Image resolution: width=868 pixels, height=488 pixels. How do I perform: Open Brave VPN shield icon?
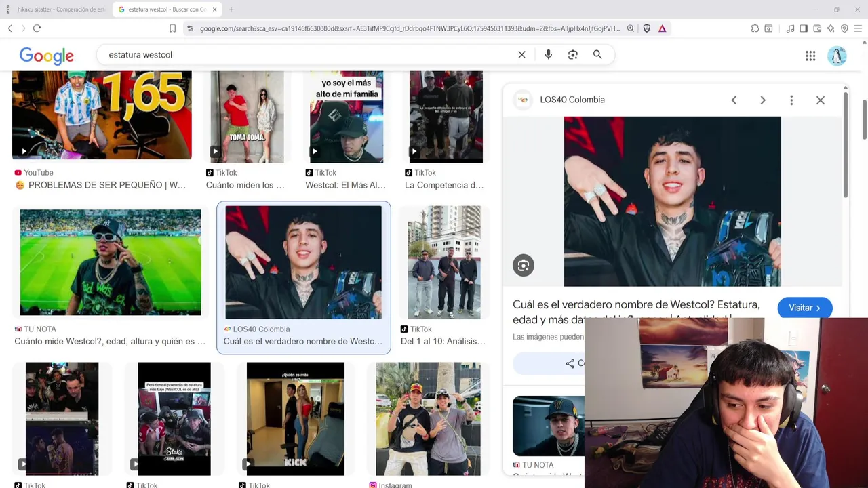point(844,28)
